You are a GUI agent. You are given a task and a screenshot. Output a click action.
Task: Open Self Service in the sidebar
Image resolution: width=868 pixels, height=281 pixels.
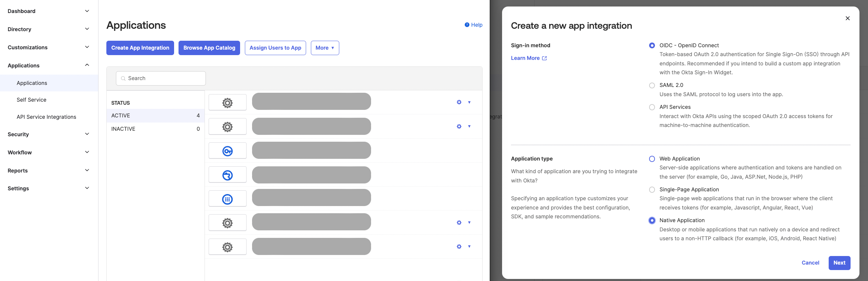(x=31, y=100)
